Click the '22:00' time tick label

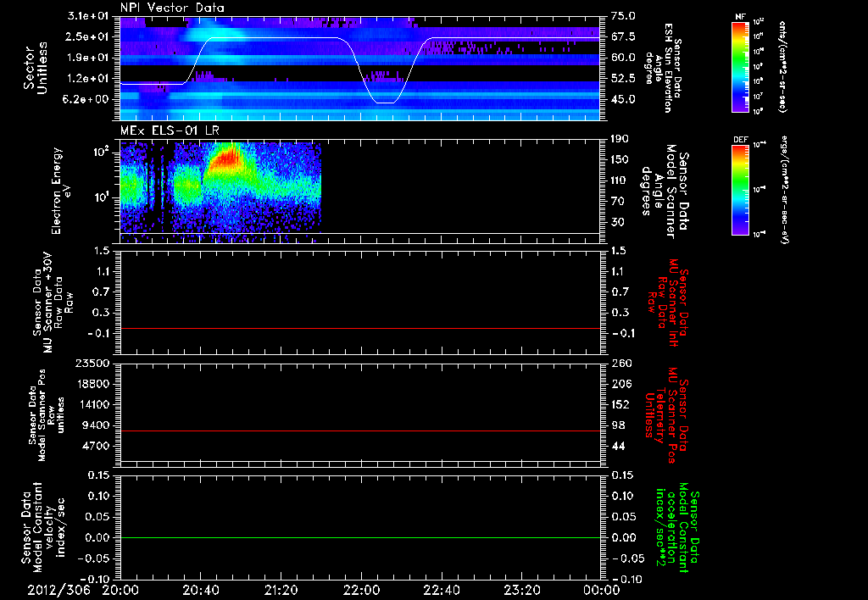[x=361, y=590]
